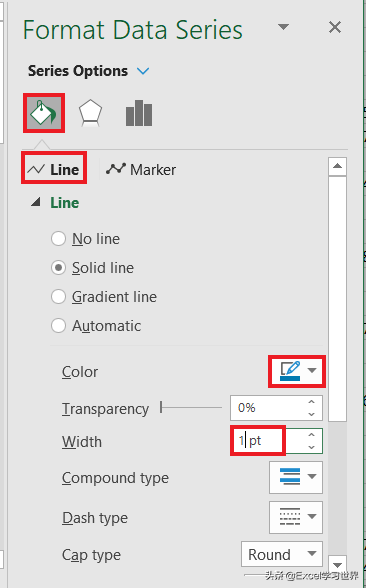Select the No line radio button
This screenshot has height=588, width=366.
click(x=58, y=238)
